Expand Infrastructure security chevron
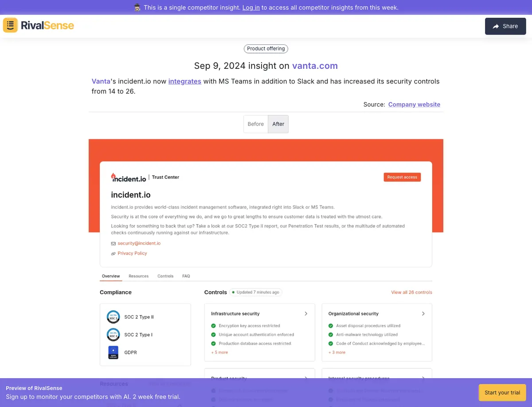This screenshot has width=532, height=407. coord(306,313)
